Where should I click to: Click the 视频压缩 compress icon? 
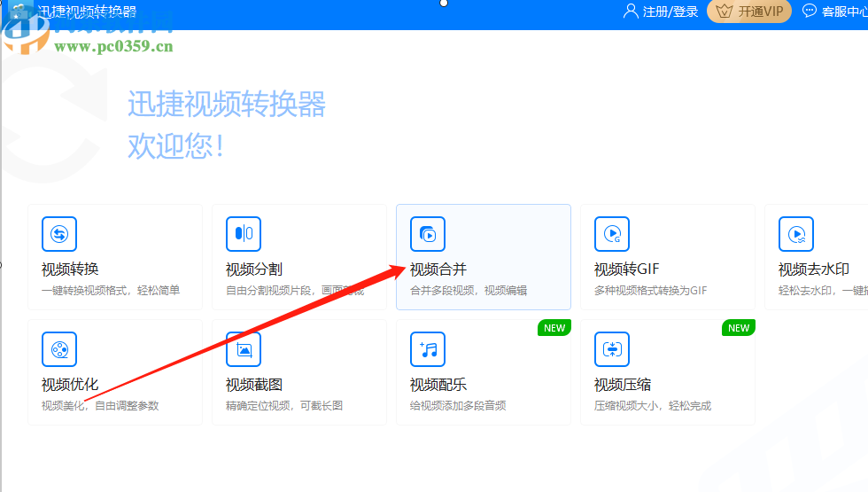click(x=612, y=349)
